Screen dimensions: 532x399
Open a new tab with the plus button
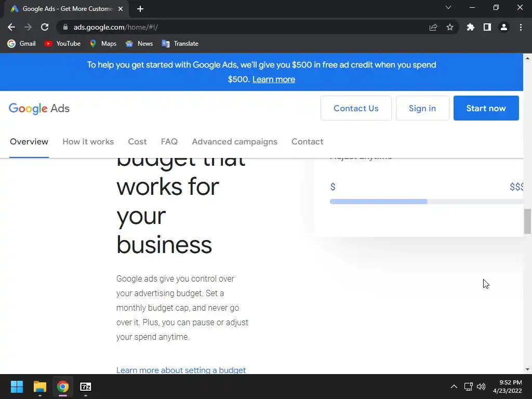pos(140,9)
